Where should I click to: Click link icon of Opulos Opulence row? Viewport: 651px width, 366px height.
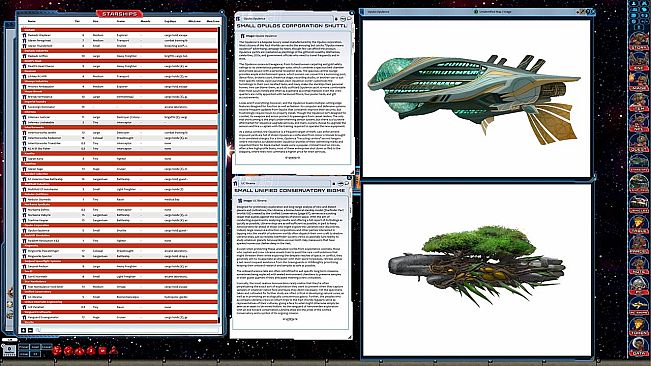[24, 230]
